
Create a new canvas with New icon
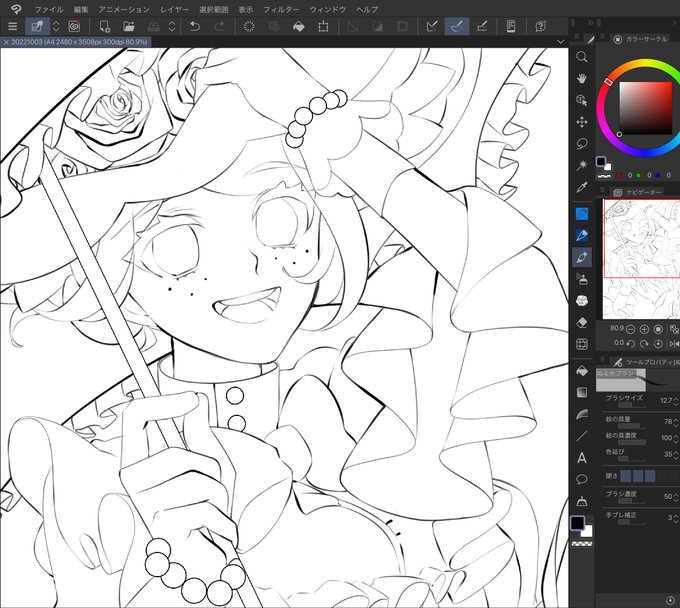tap(105, 26)
